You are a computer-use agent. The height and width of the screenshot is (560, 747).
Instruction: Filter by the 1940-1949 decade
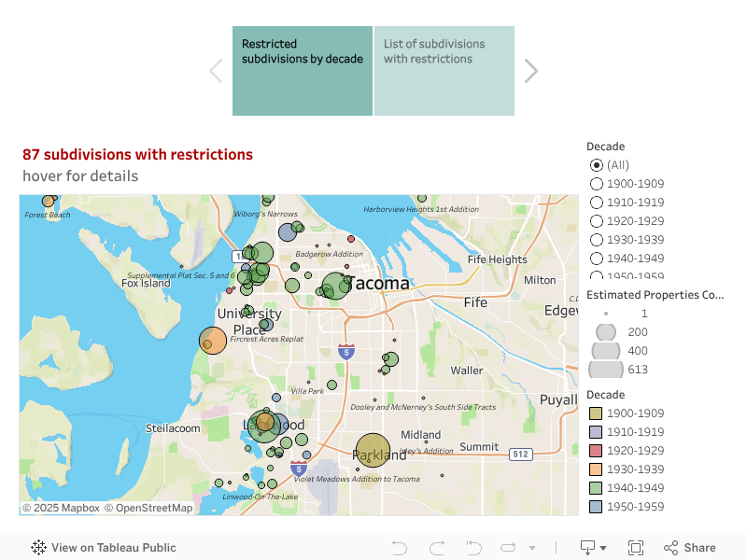tap(597, 259)
